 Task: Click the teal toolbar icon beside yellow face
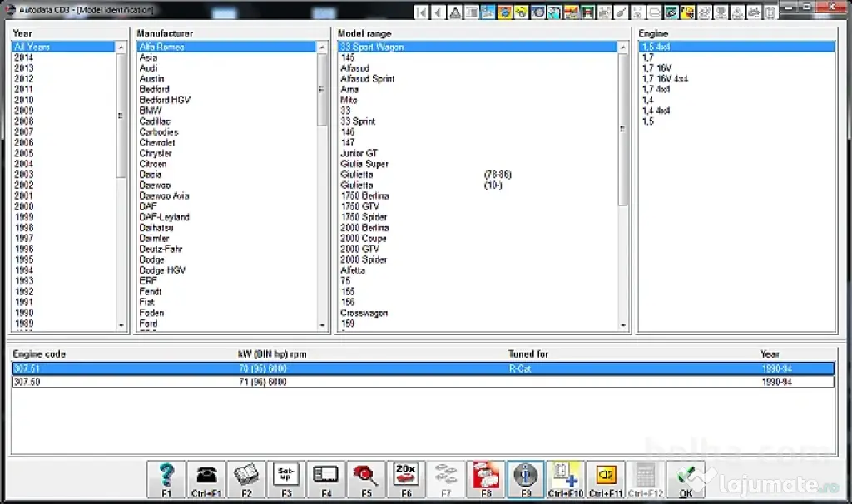(671, 12)
